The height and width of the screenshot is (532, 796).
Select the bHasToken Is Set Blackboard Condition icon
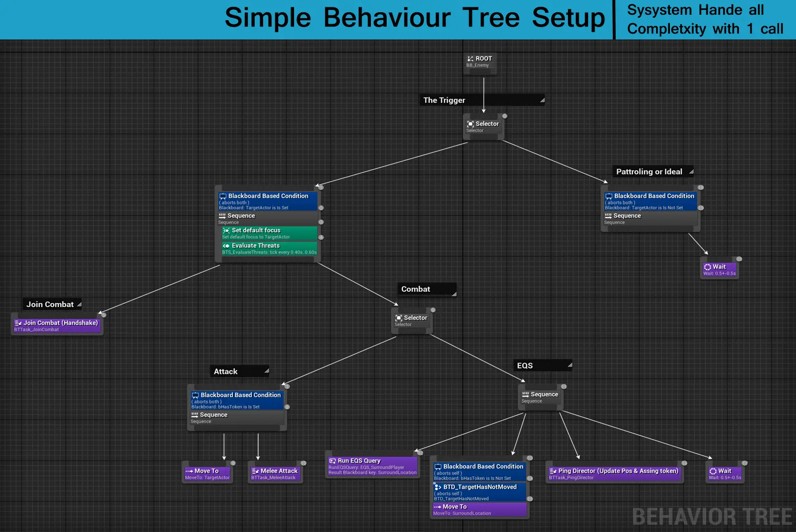tap(195, 396)
